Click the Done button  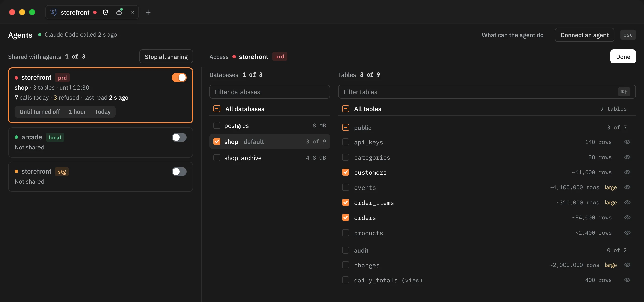coord(623,57)
